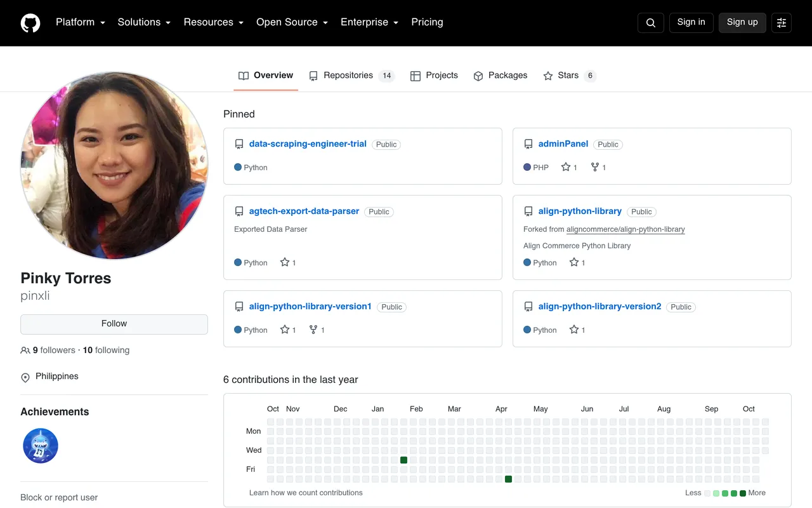The height and width of the screenshot is (508, 812).
Task: Click Learn how we count contributions
Action: tap(306, 493)
